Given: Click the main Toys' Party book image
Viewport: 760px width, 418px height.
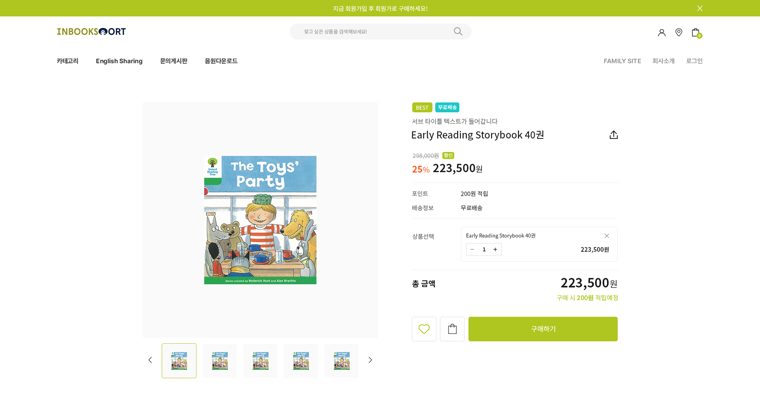Looking at the screenshot, I should pos(260,220).
